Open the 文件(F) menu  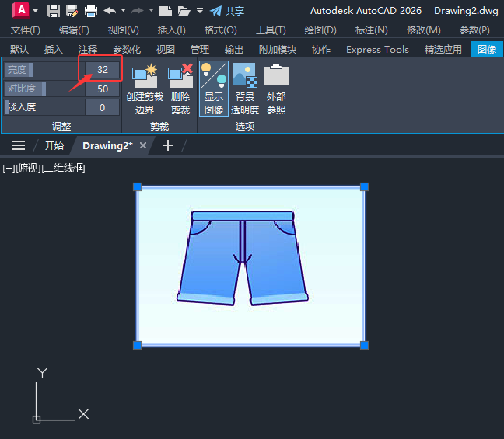point(26,30)
